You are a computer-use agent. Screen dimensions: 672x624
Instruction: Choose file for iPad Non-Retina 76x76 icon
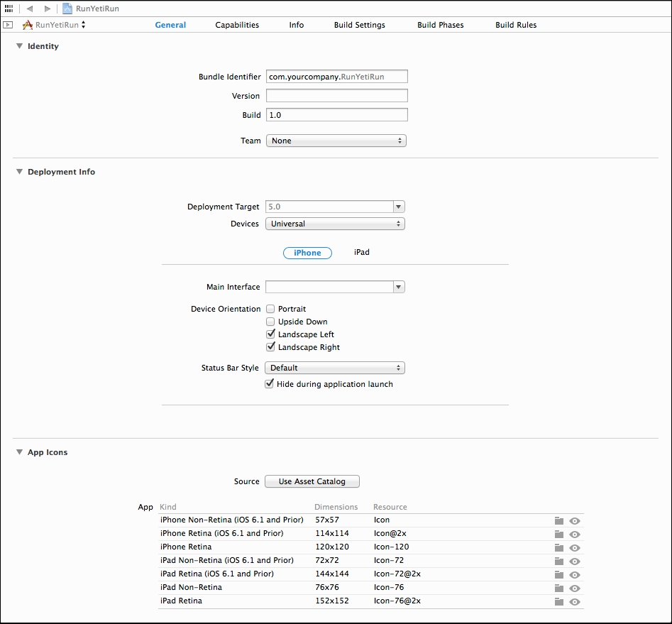pyautogui.click(x=559, y=588)
